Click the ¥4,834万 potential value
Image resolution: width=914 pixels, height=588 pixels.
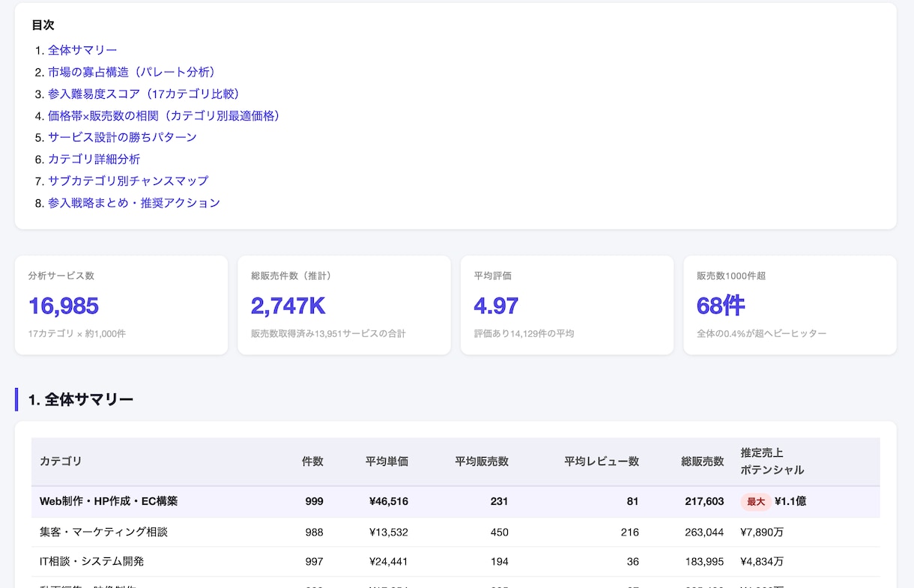coord(762,562)
